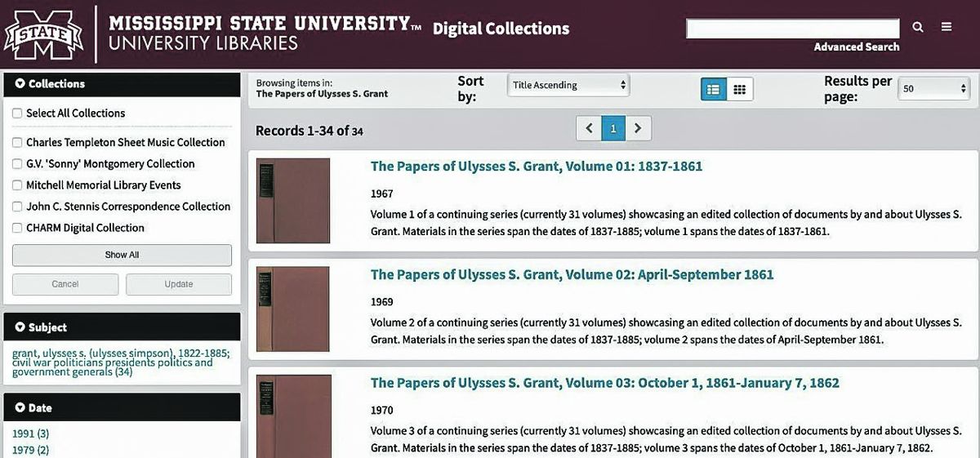The image size is (980, 458).
Task: Go to next results page arrow
Action: pyautogui.click(x=639, y=128)
